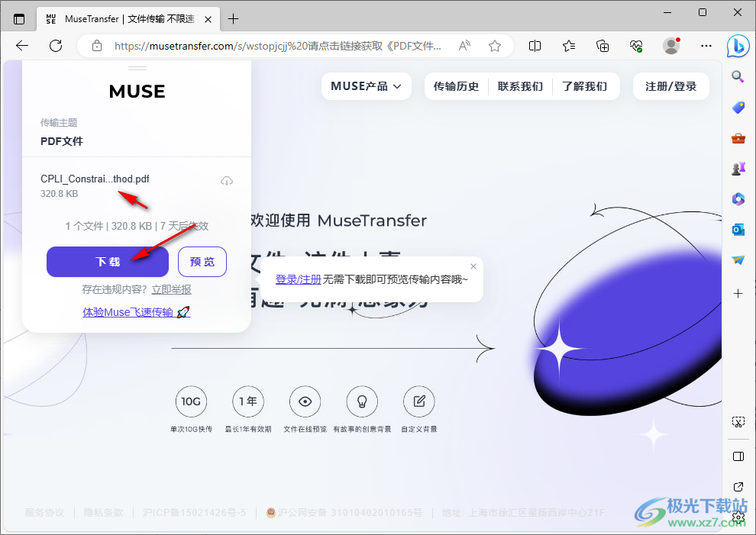The width and height of the screenshot is (756, 535).
Task: Open the Microsoft 365 sidebar icon
Action: coord(738,199)
